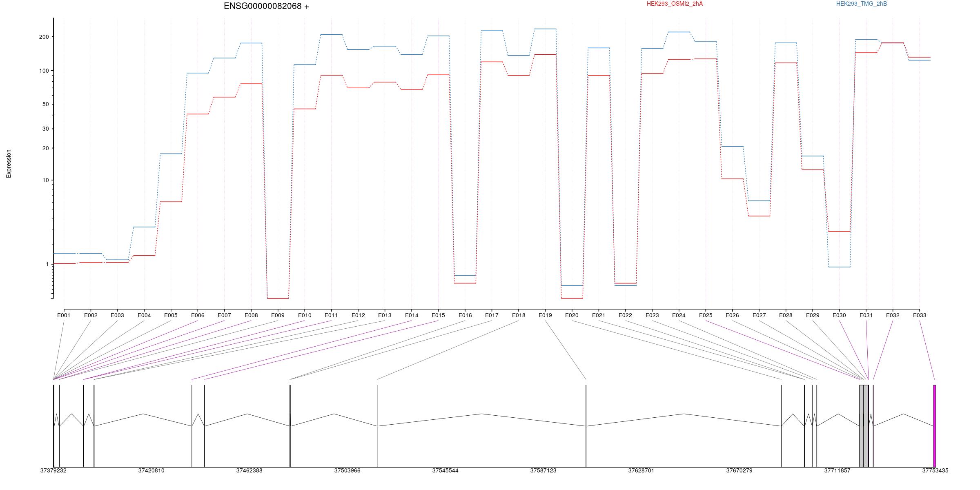Click the gene title ENSG00000082068 +
This screenshot has height=490, width=980.
coord(266,6)
